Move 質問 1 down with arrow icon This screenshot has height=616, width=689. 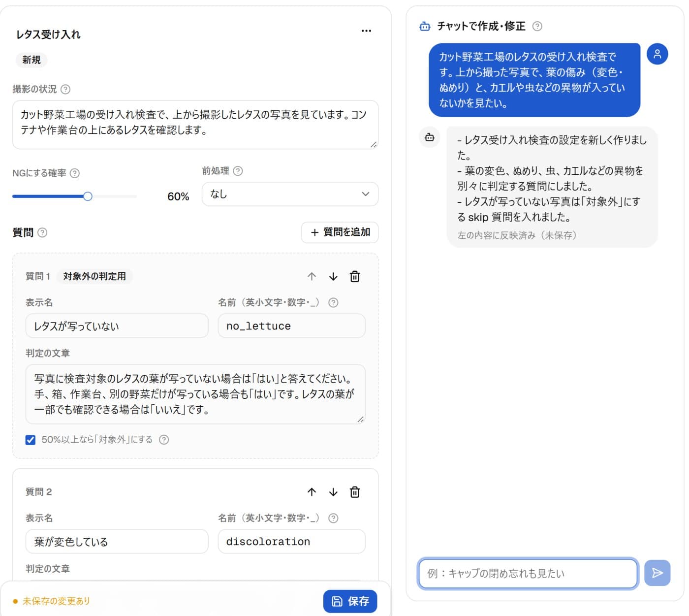(333, 276)
